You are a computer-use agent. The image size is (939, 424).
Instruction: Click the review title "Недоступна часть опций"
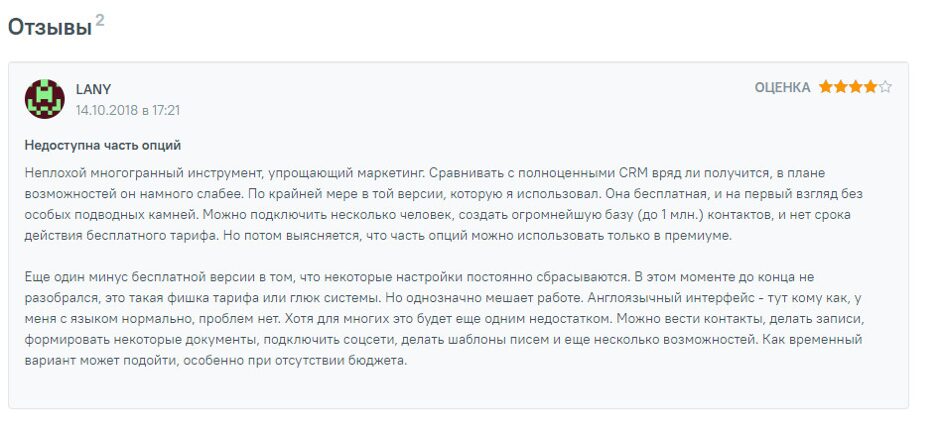click(x=102, y=145)
